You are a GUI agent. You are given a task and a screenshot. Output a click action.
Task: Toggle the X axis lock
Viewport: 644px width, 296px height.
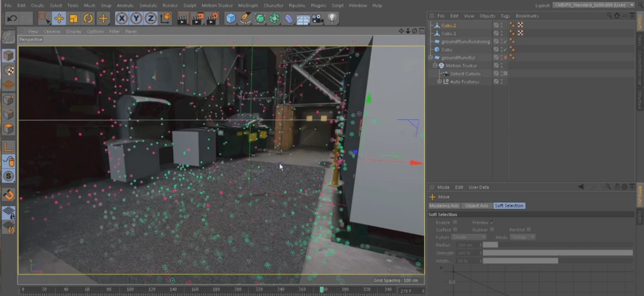click(x=122, y=19)
